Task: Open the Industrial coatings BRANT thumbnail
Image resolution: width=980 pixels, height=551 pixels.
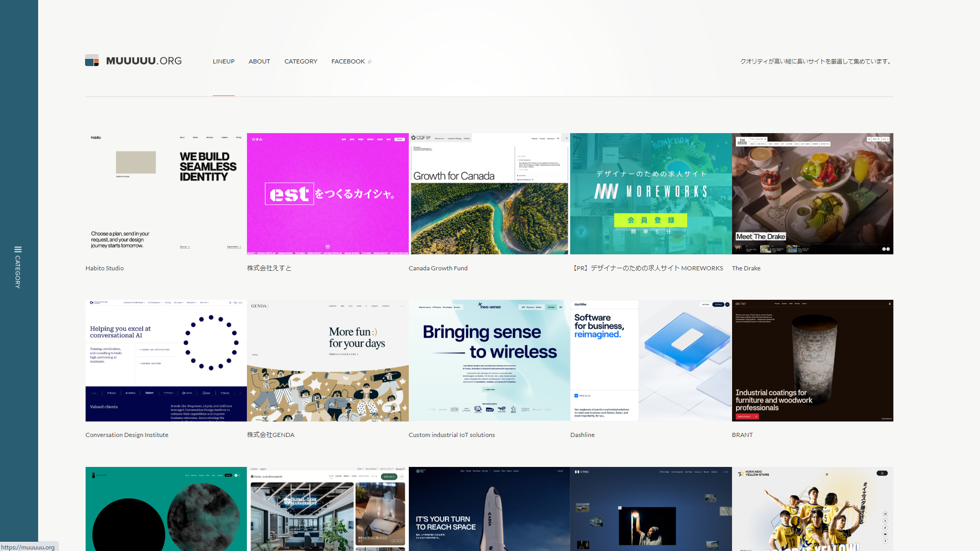Action: (812, 361)
